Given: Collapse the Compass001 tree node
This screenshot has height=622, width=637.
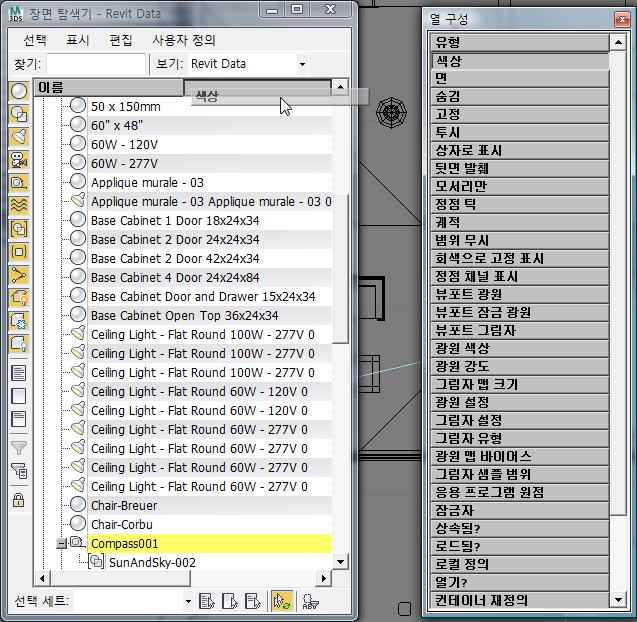Looking at the screenshot, I should (62, 543).
